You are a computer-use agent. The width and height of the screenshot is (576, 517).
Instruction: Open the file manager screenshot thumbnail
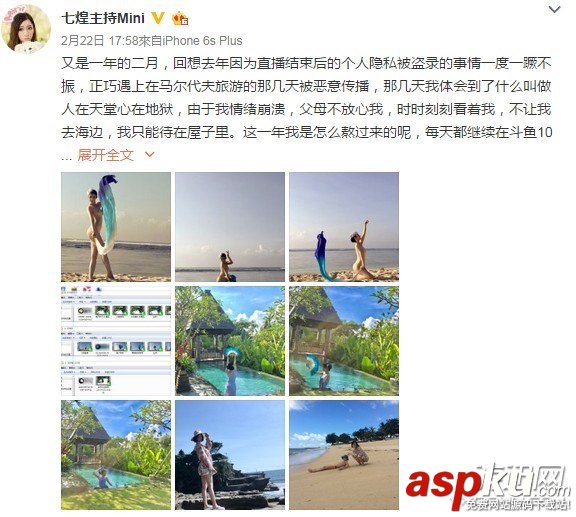pos(116,341)
